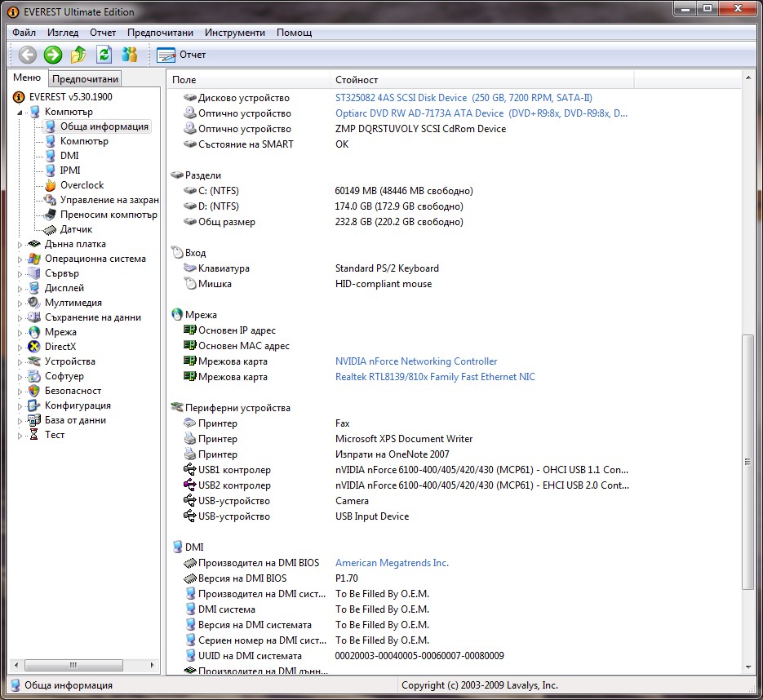The width and height of the screenshot is (763, 700).
Task: Click the Стойност column header
Action: (482, 80)
